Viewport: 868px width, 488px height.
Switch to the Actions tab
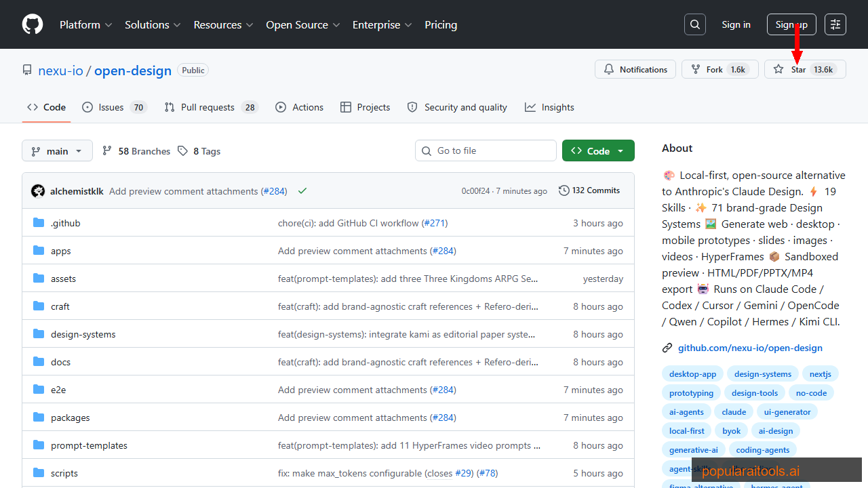click(x=299, y=107)
